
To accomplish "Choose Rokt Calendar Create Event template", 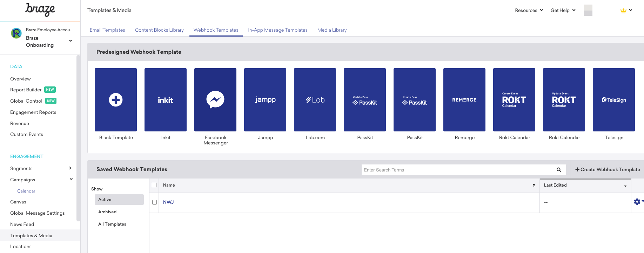I will click(514, 100).
